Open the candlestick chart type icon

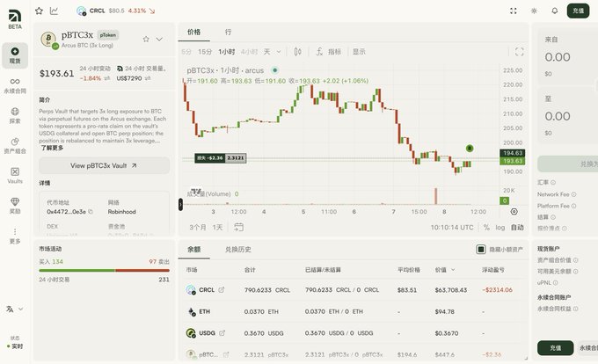click(x=298, y=52)
